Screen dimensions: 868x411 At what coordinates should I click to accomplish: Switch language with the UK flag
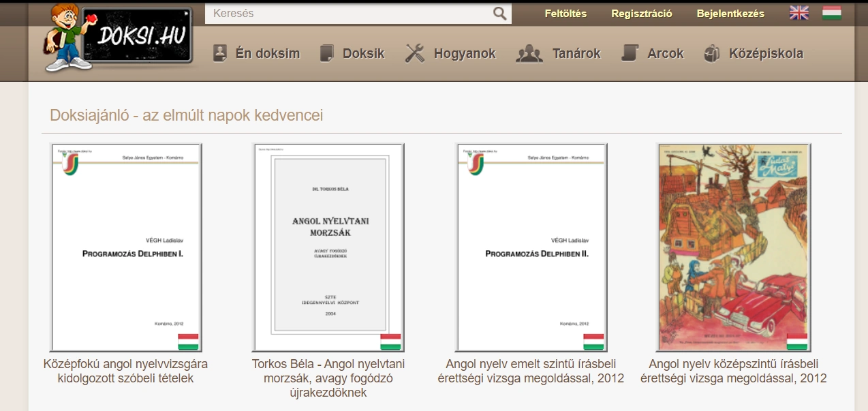tap(799, 13)
